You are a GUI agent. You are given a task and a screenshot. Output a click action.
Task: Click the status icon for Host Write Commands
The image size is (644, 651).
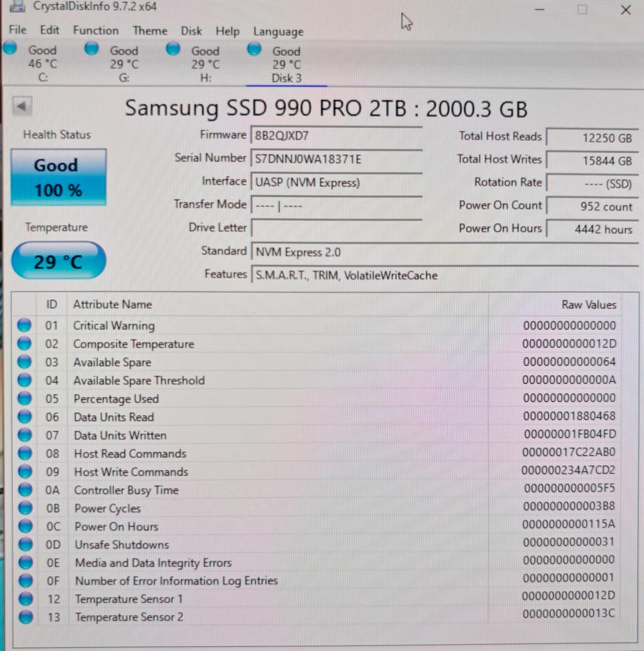tap(25, 471)
